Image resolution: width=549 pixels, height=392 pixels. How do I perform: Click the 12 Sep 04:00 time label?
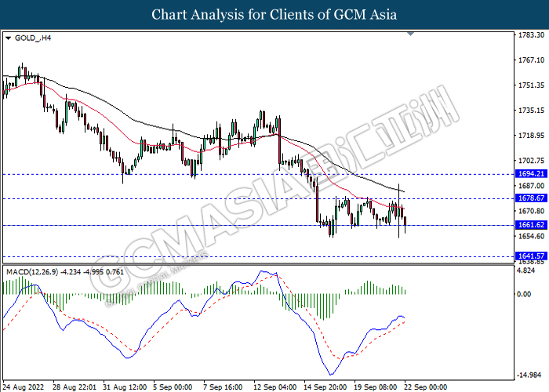(x=275, y=387)
